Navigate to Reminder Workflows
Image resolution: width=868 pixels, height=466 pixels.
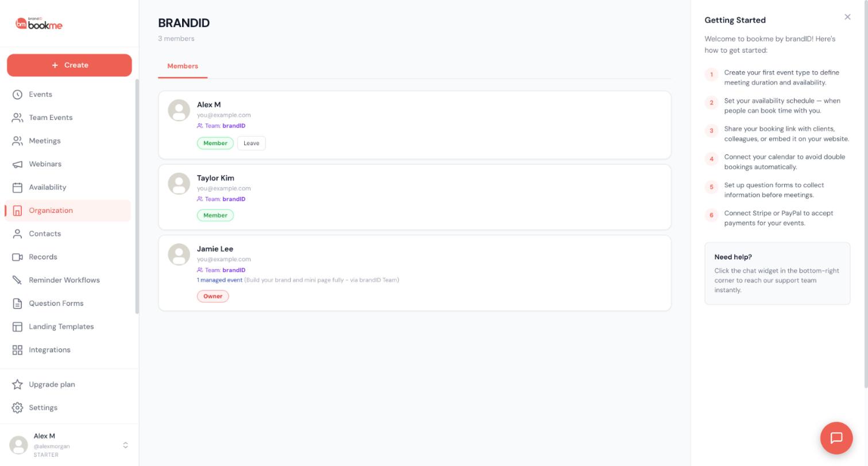pyautogui.click(x=68, y=280)
